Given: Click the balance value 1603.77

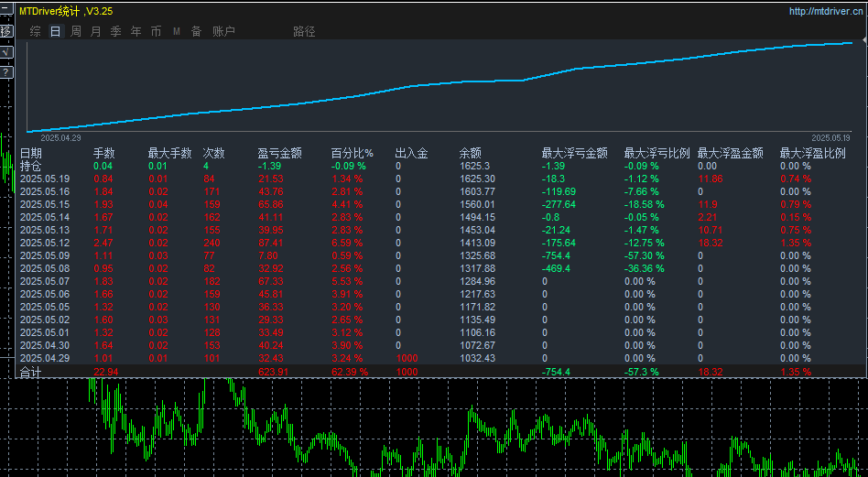Looking at the screenshot, I should click(x=477, y=191).
